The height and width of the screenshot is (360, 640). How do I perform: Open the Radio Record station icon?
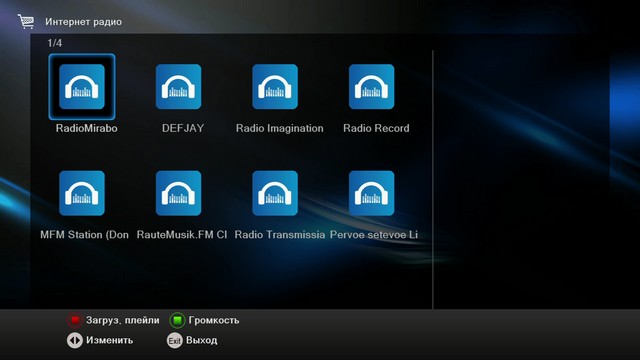tap(371, 87)
